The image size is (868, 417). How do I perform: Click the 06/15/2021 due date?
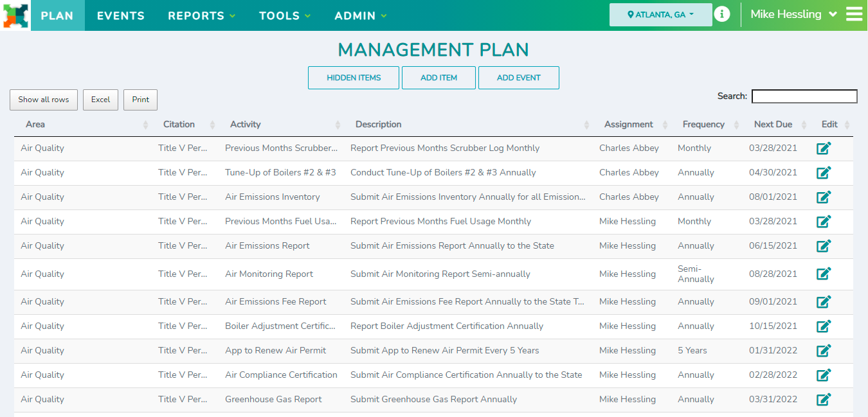pos(773,246)
